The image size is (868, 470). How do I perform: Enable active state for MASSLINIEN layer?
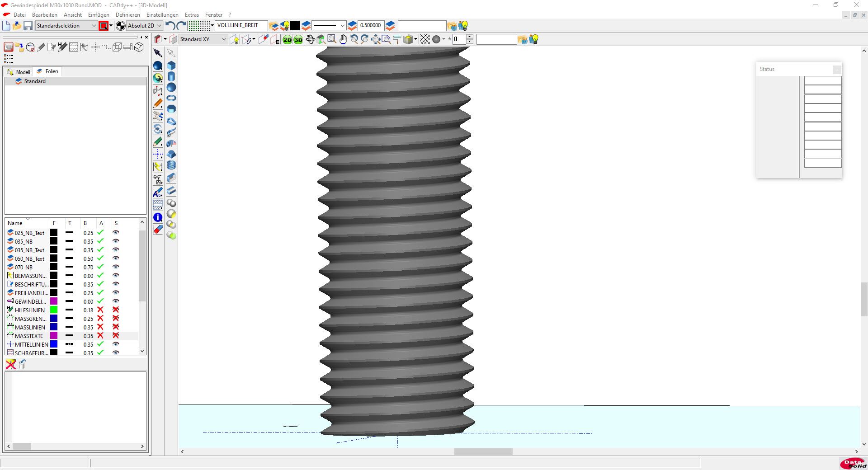click(x=100, y=327)
